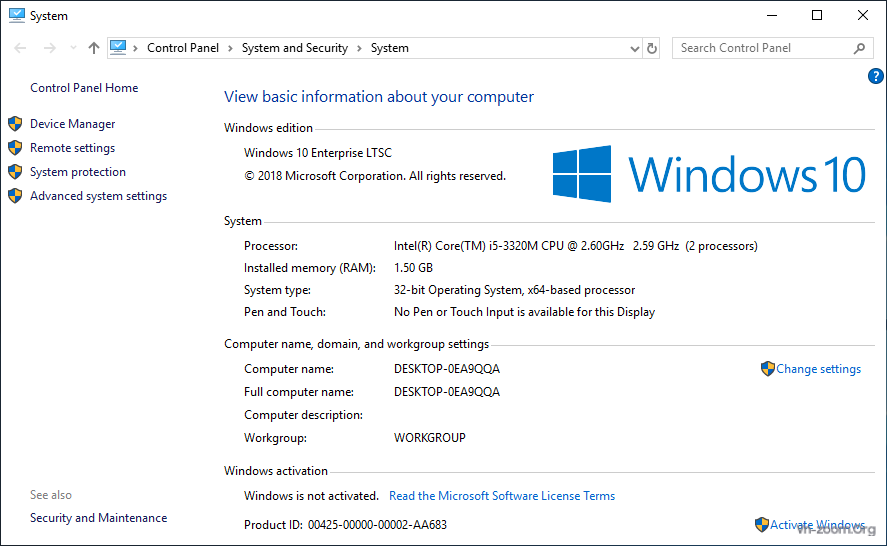
Task: Click the View basic information heading
Action: pos(379,97)
